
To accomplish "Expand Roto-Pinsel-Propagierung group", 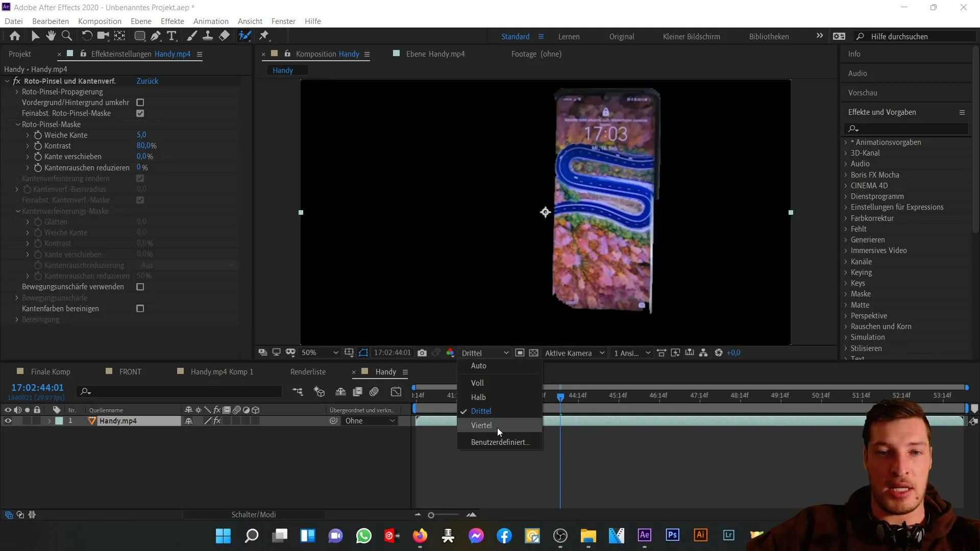I will 17,92.
